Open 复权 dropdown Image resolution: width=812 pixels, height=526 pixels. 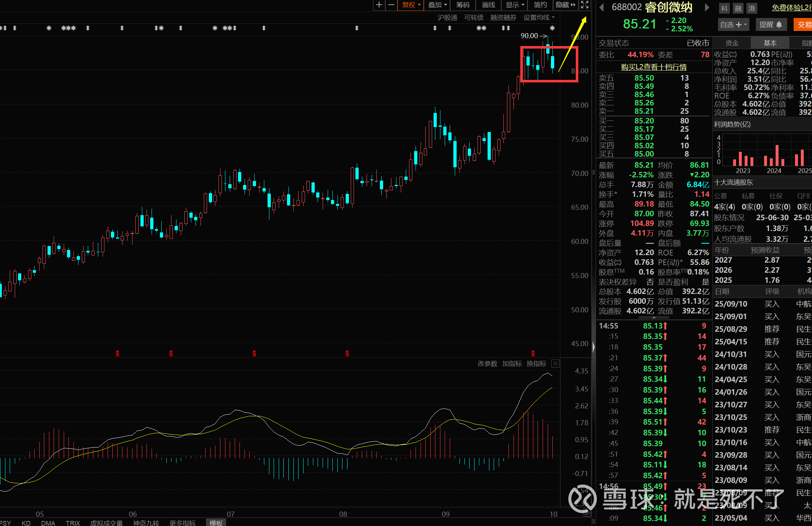(411, 5)
